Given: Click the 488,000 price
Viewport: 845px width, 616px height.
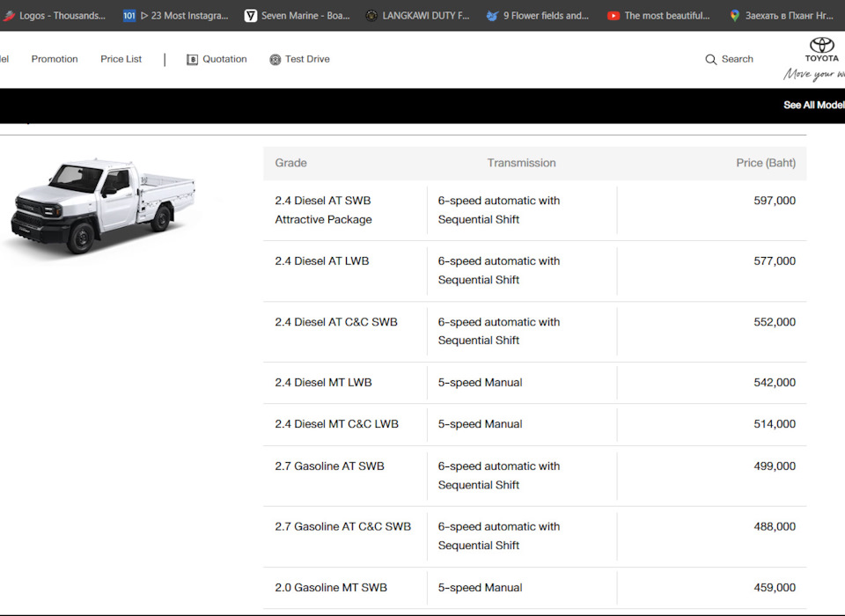Looking at the screenshot, I should pos(775,526).
